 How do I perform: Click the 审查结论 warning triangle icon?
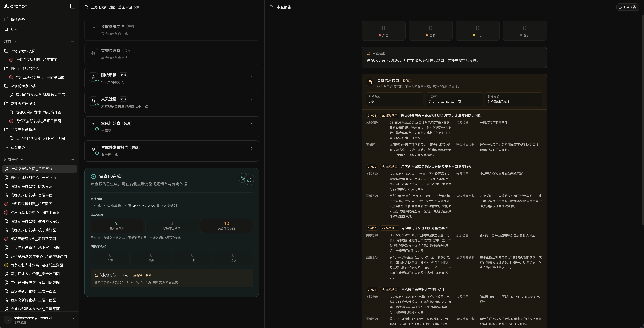[369, 53]
